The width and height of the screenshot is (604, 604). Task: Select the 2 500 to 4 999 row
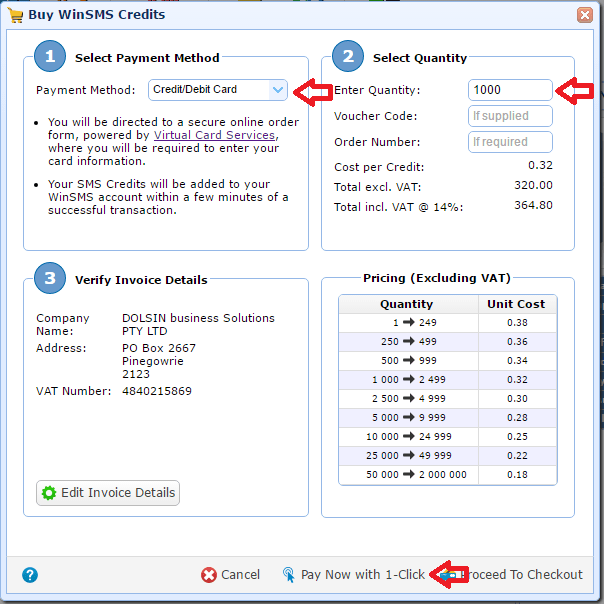pos(448,399)
